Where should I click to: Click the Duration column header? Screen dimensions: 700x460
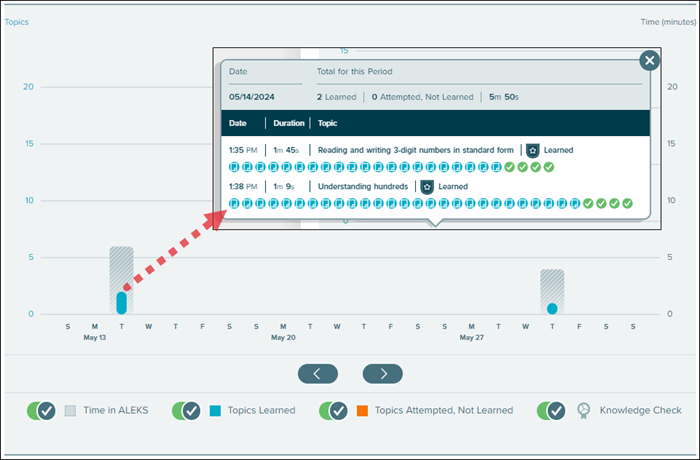pos(289,123)
